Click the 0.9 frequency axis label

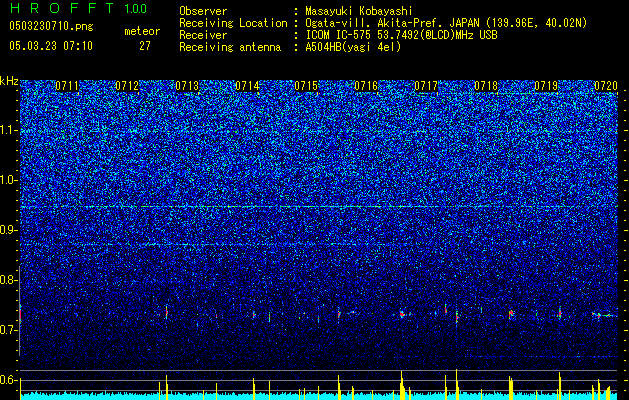[x=9, y=230]
